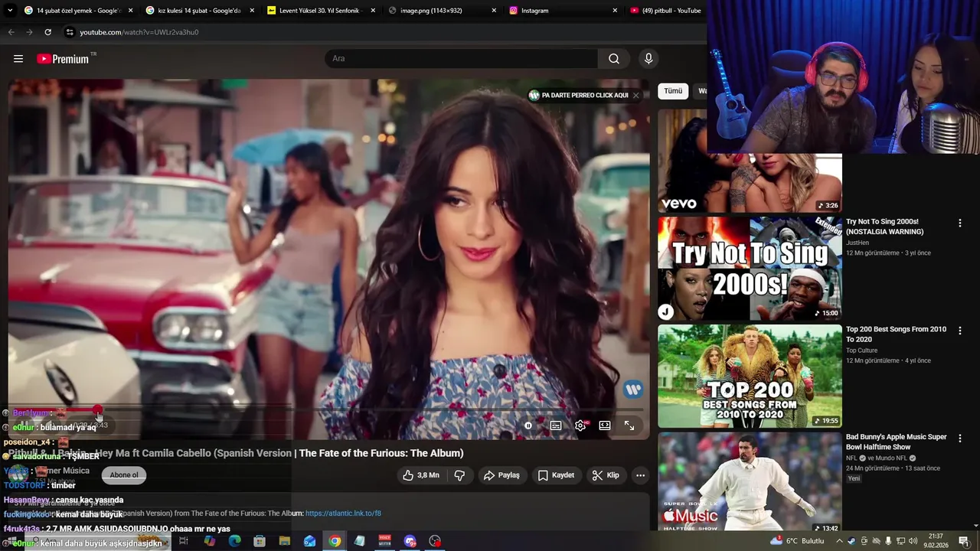The width and height of the screenshot is (980, 551).
Task: Switch to Instagram tab
Action: [563, 11]
